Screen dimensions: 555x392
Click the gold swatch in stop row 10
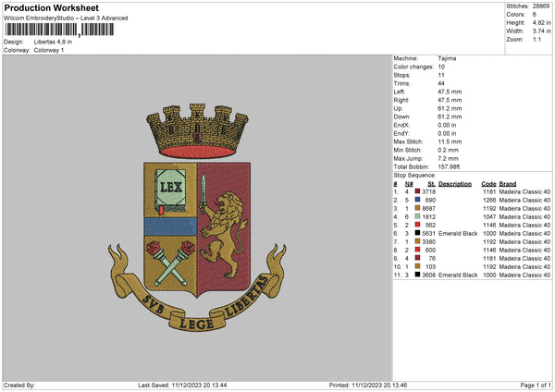click(418, 266)
